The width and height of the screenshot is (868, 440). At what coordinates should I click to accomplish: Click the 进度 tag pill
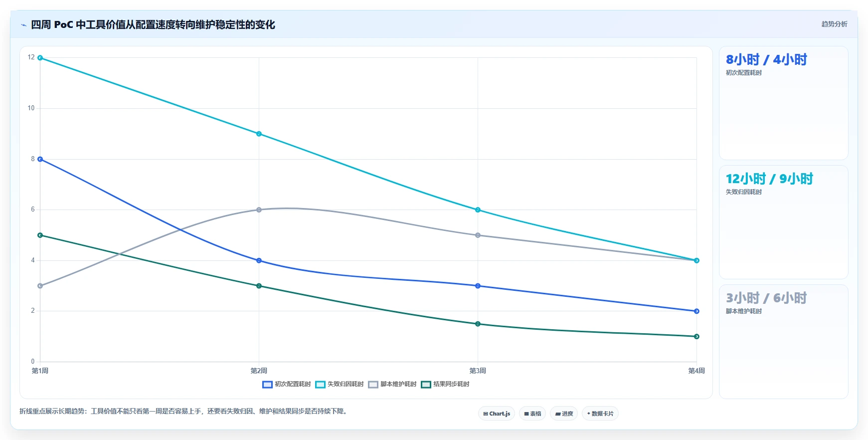(x=564, y=414)
